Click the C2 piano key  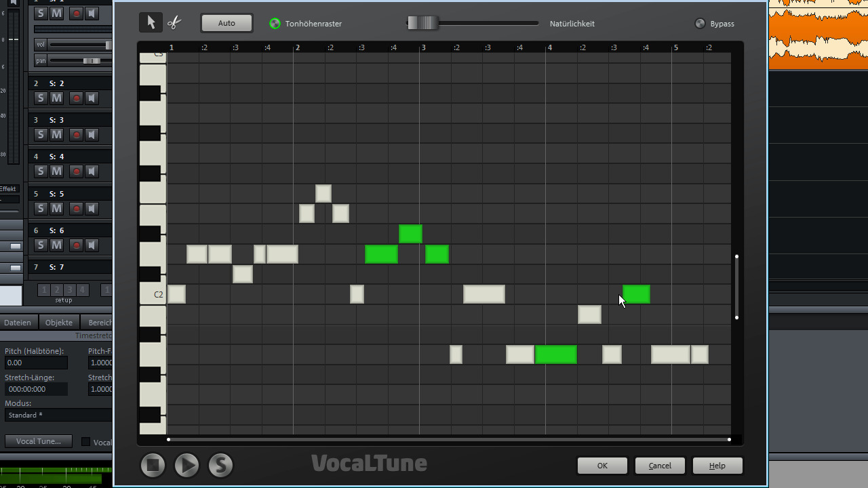[153, 294]
